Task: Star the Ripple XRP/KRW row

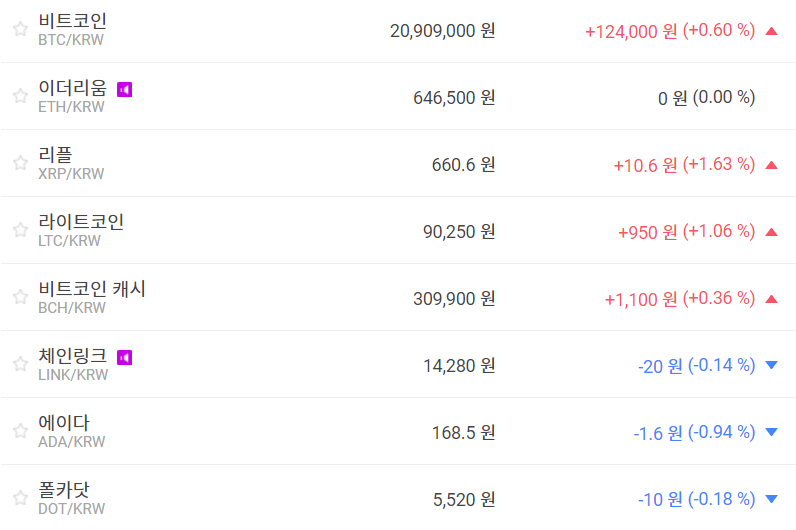Action: tap(20, 163)
